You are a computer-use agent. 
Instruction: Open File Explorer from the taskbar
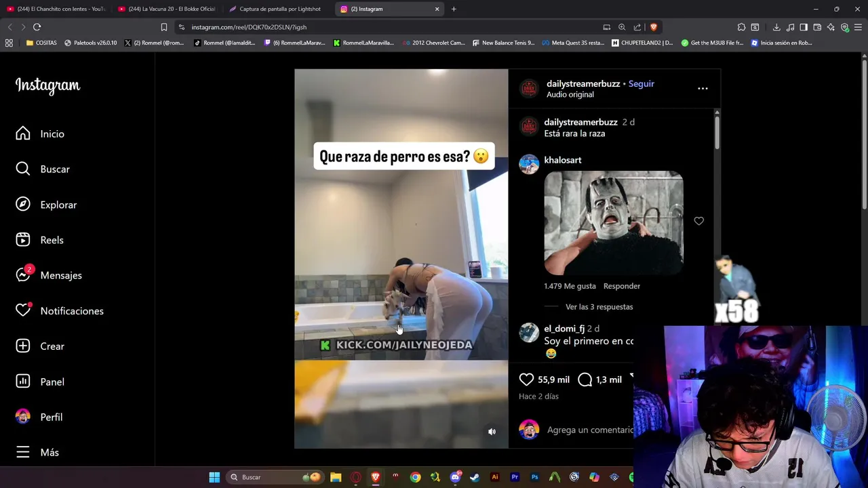[x=336, y=477]
